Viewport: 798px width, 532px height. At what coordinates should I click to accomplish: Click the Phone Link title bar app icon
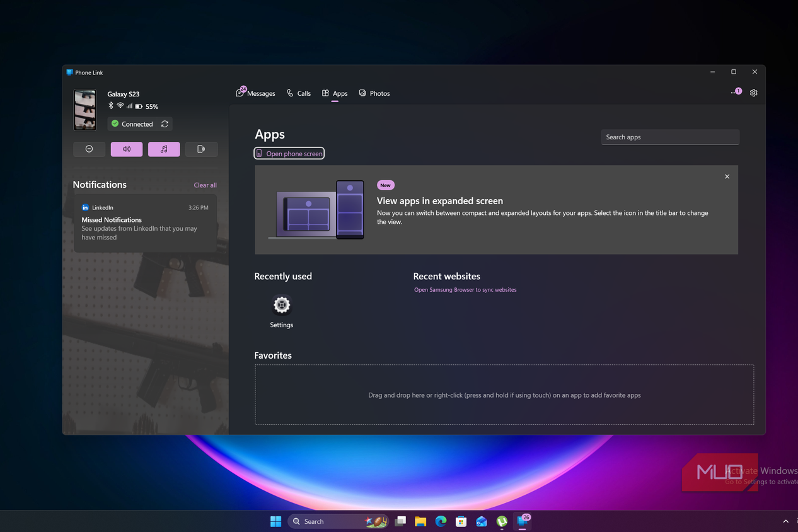(x=70, y=72)
